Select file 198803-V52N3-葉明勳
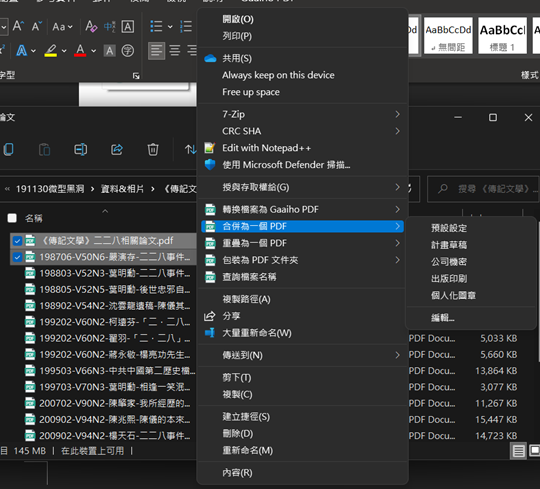This screenshot has height=489, width=540. tap(110, 273)
